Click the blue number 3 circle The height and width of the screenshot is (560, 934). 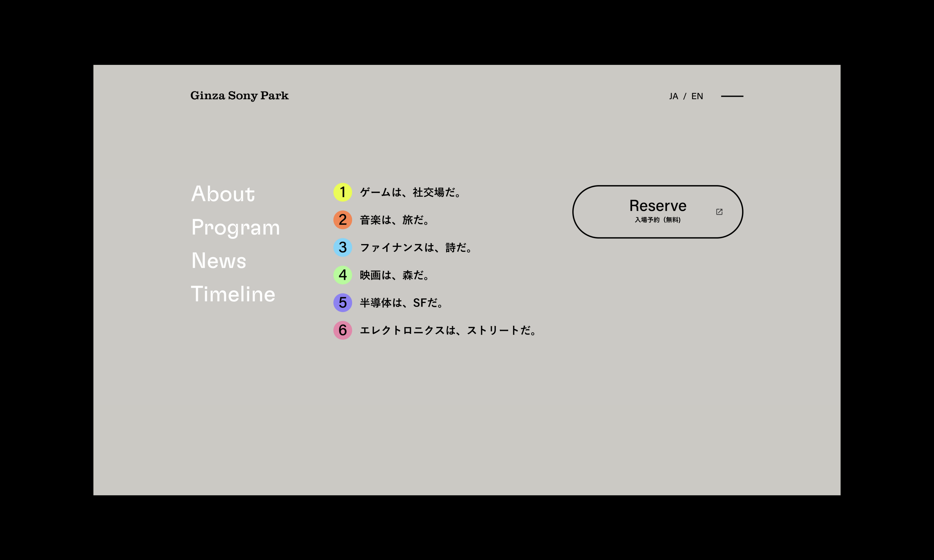[x=342, y=247]
